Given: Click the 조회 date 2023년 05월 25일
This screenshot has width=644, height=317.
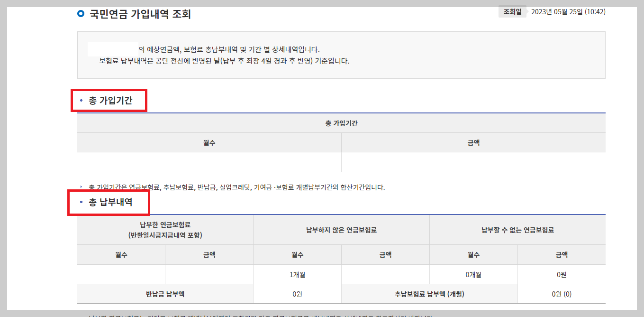Looking at the screenshot, I should coord(568,11).
